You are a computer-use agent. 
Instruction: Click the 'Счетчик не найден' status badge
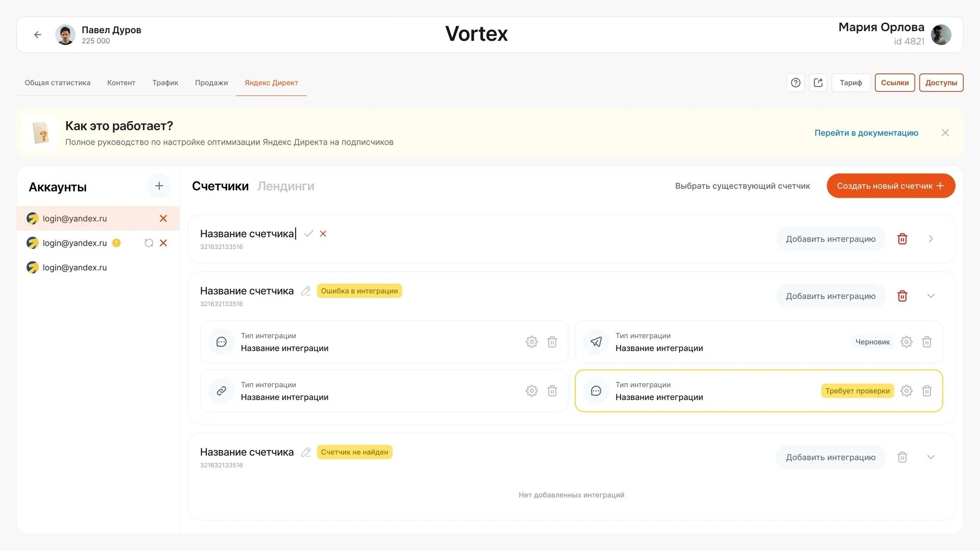coord(355,452)
